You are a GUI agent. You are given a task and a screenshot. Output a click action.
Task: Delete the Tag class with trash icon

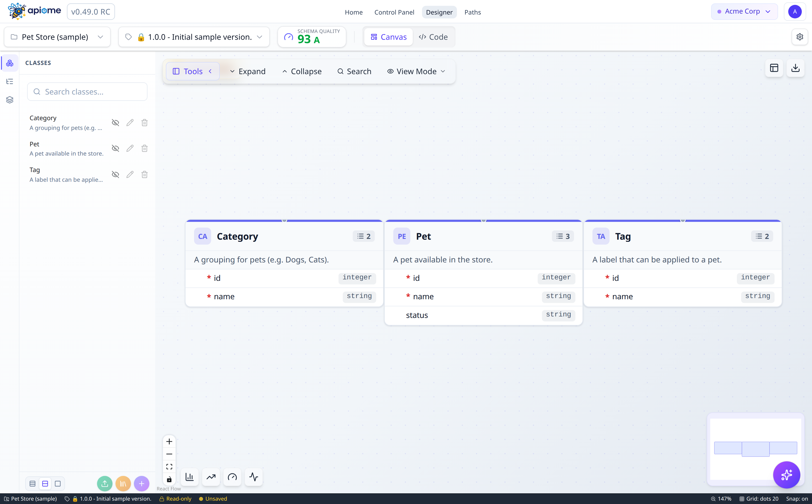pyautogui.click(x=145, y=174)
